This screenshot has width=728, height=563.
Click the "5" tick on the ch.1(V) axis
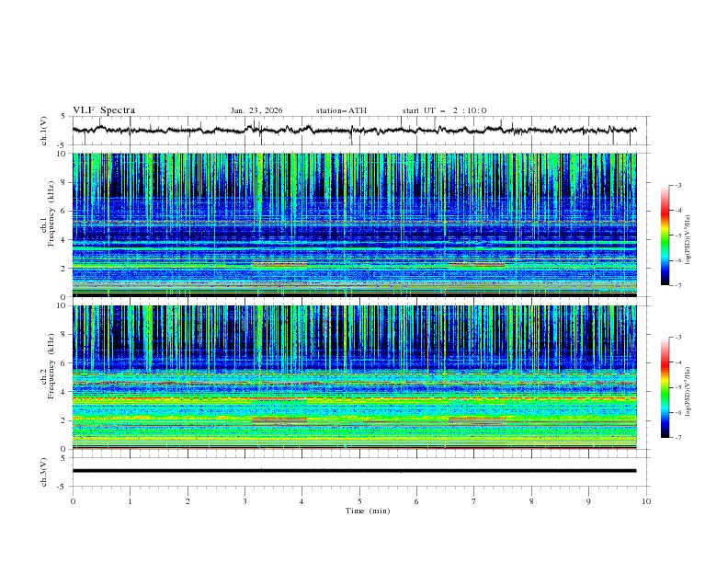(63, 117)
